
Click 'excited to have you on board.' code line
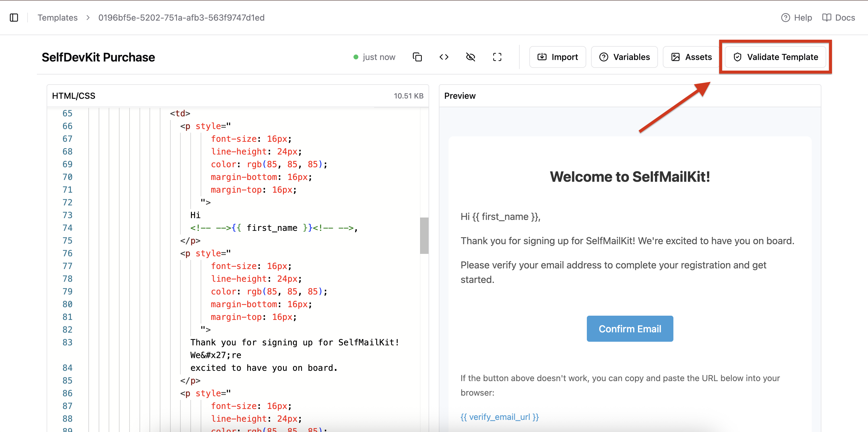click(x=264, y=367)
